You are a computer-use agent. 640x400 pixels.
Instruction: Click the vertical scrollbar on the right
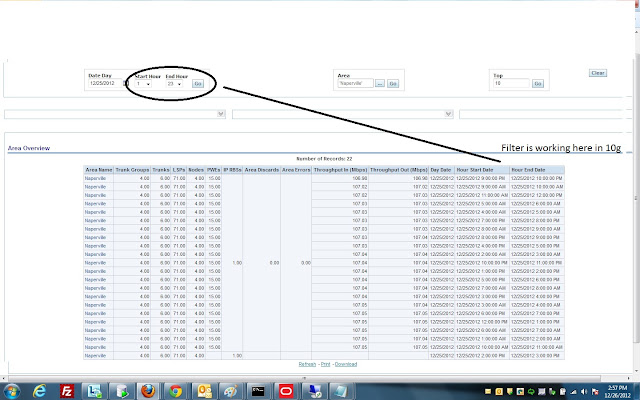click(x=637, y=198)
